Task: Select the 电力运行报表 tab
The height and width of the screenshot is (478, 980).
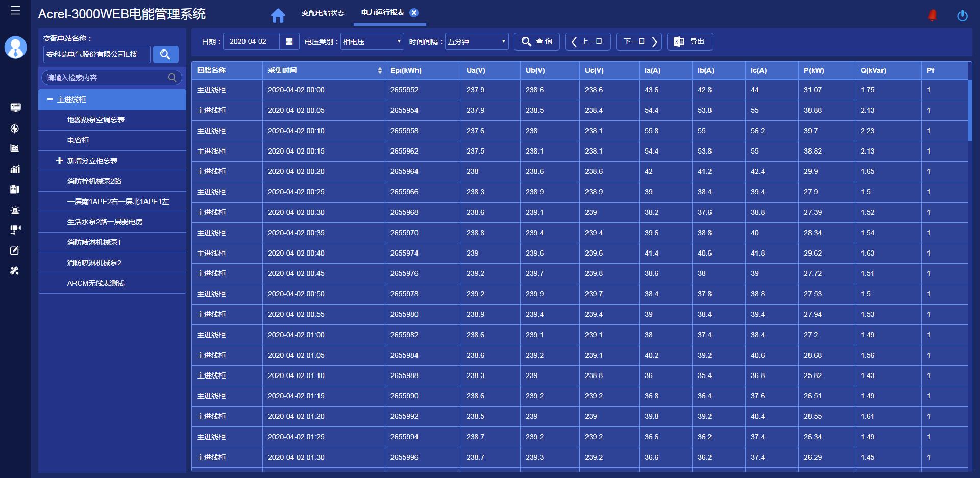Action: point(382,13)
